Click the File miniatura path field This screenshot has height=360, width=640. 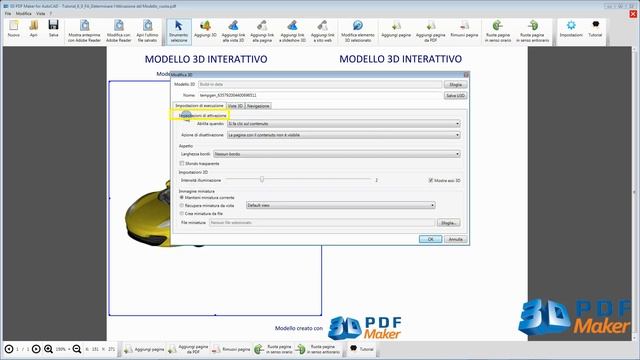pyautogui.click(x=322, y=222)
